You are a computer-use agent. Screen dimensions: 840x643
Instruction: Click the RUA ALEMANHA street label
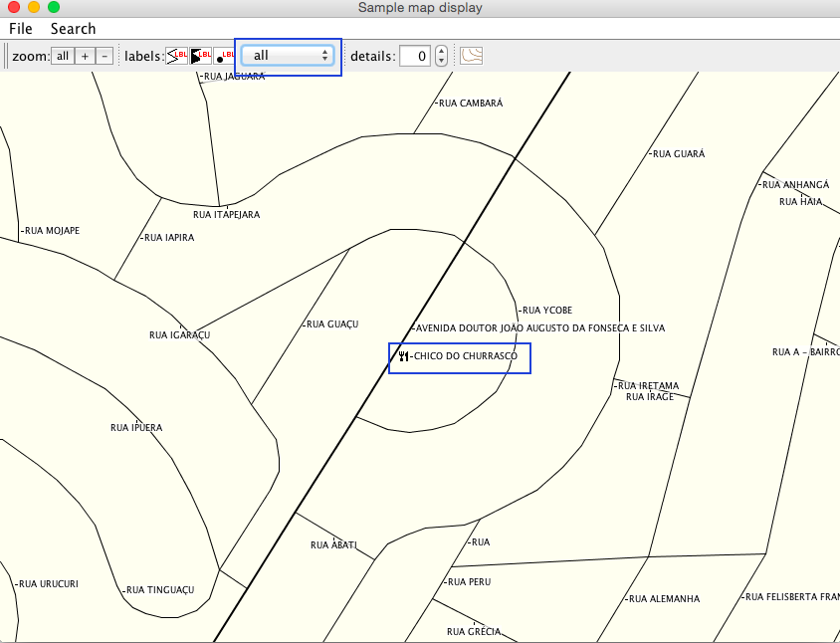[x=664, y=599]
